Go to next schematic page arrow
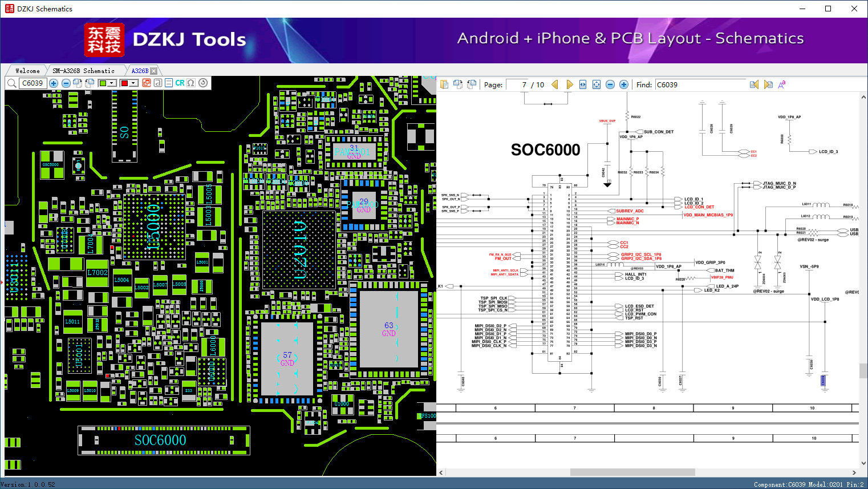Image resolution: width=868 pixels, height=489 pixels. click(x=569, y=84)
